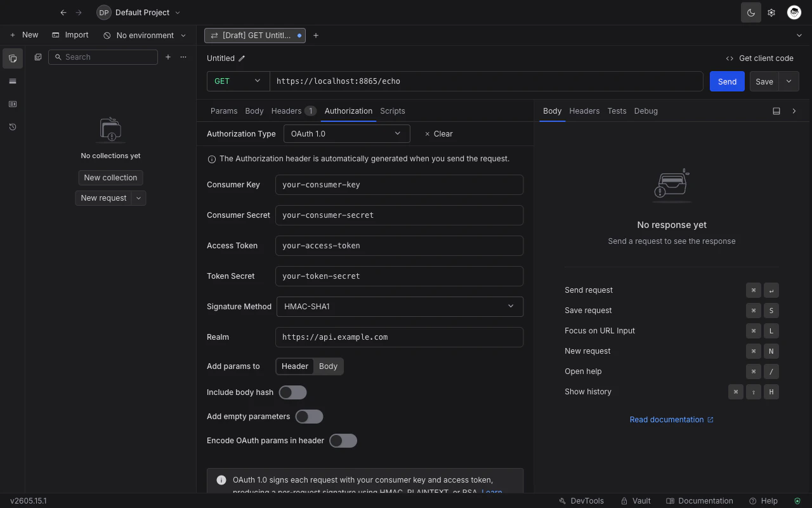The width and height of the screenshot is (812, 508).
Task: Open History sidebar icon
Action: pos(13,127)
